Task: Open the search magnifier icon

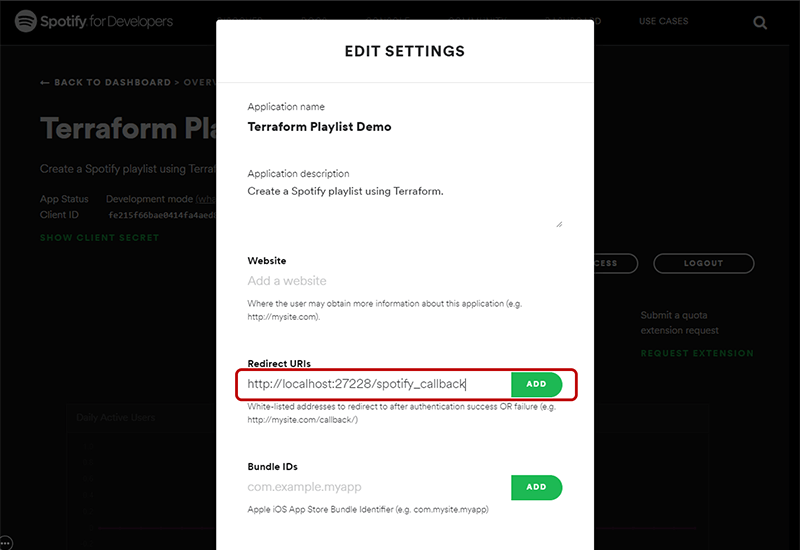Action: click(x=760, y=22)
